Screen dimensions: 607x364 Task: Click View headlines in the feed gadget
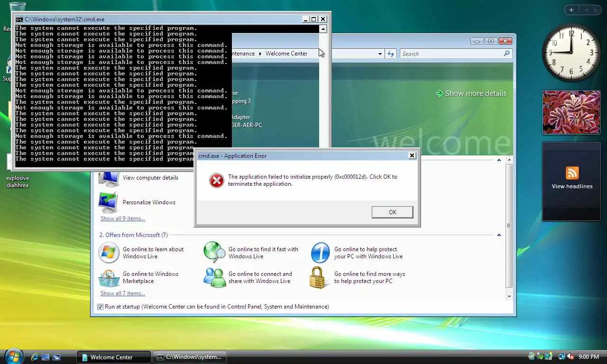click(572, 186)
